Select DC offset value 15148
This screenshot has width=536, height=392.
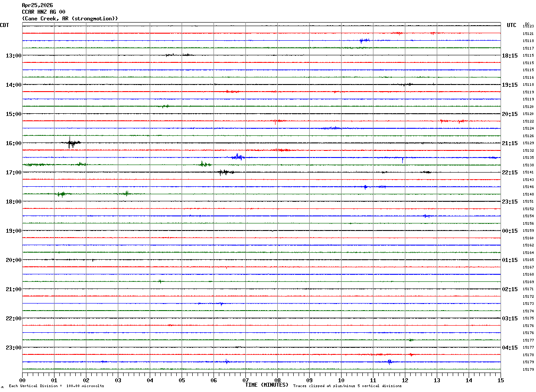tap(528, 194)
